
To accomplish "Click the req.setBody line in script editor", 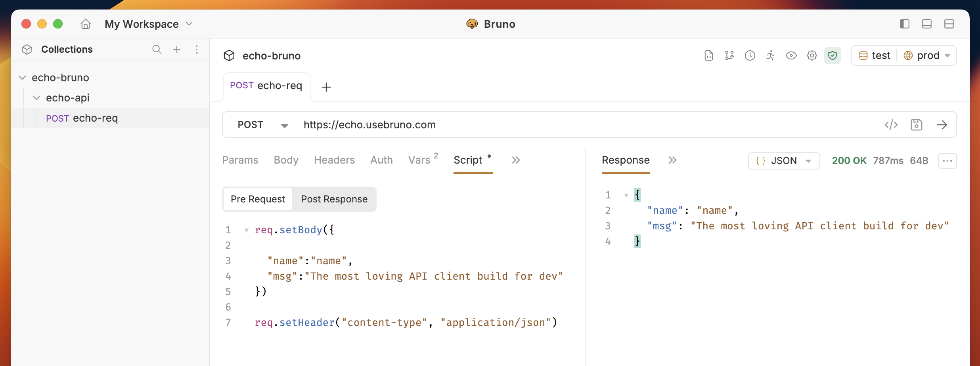I will coord(295,230).
